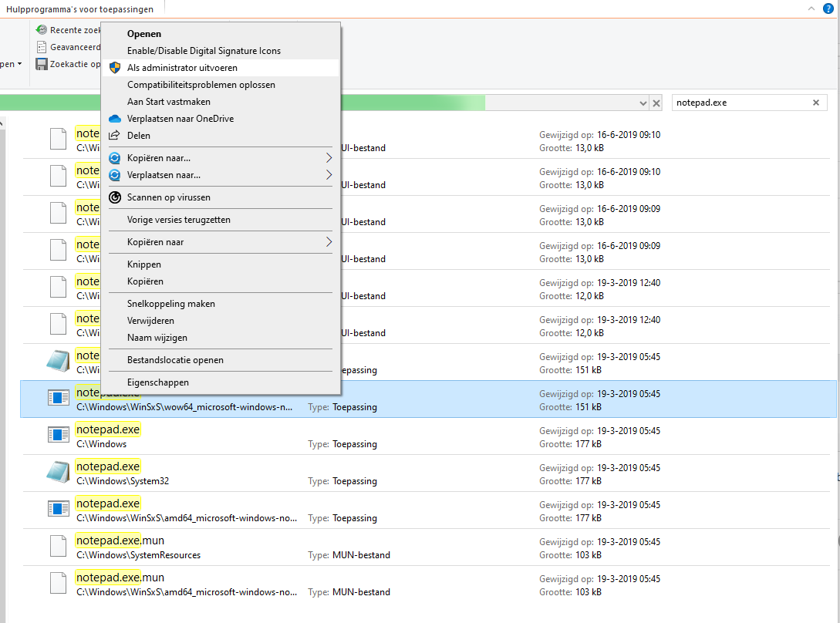Click the Geavanceerde opties icon in the ribbon
The width and height of the screenshot is (840, 623).
(x=41, y=47)
